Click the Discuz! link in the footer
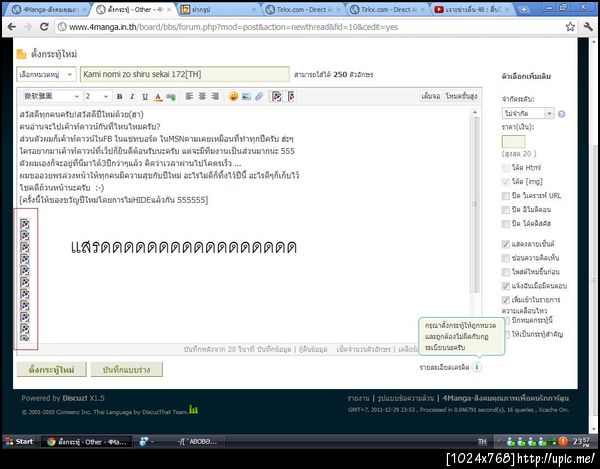Viewport: 600px width, 469px height. coord(75,398)
